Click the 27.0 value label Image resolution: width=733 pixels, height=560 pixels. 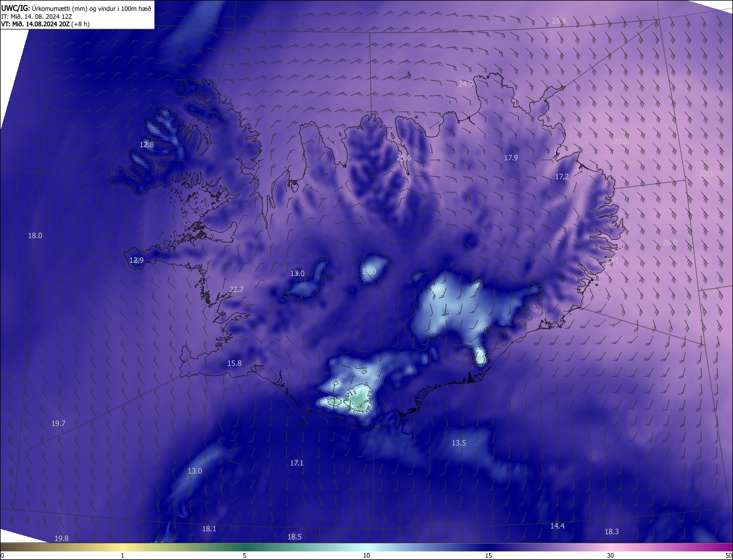(x=620, y=141)
